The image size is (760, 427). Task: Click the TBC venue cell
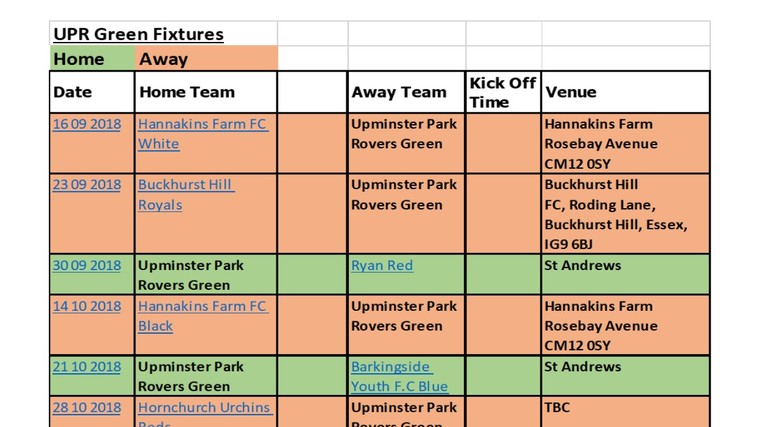pos(625,410)
